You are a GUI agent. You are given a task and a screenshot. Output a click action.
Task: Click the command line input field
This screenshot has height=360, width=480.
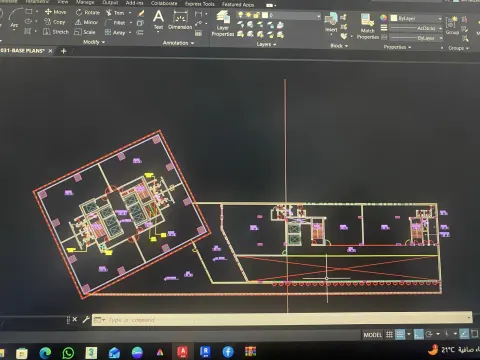click(x=282, y=320)
